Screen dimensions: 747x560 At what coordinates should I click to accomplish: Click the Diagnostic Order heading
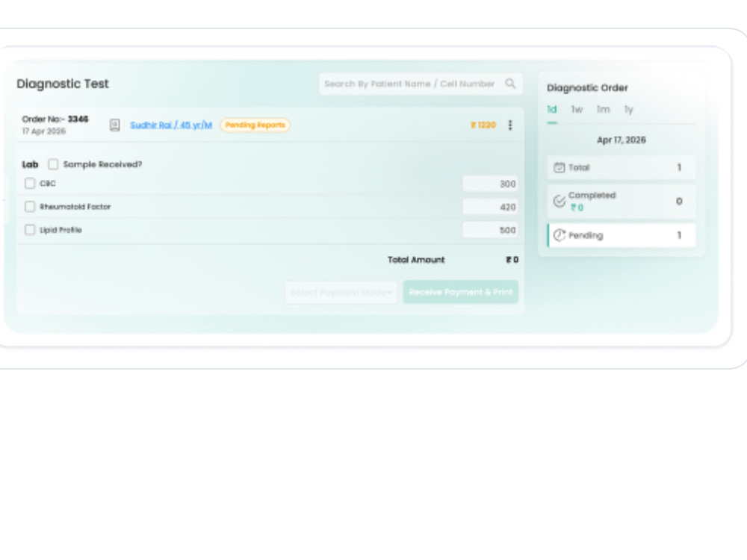coord(587,87)
